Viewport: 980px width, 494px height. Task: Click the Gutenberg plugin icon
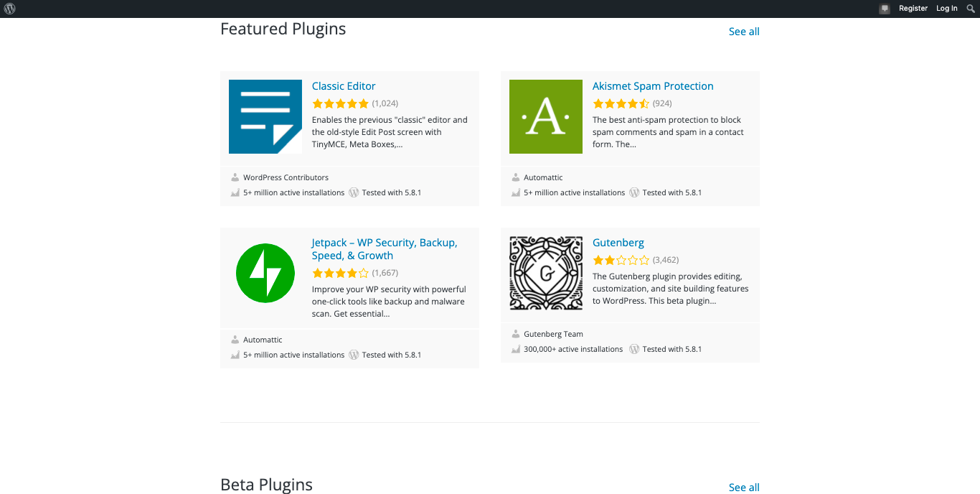[545, 273]
